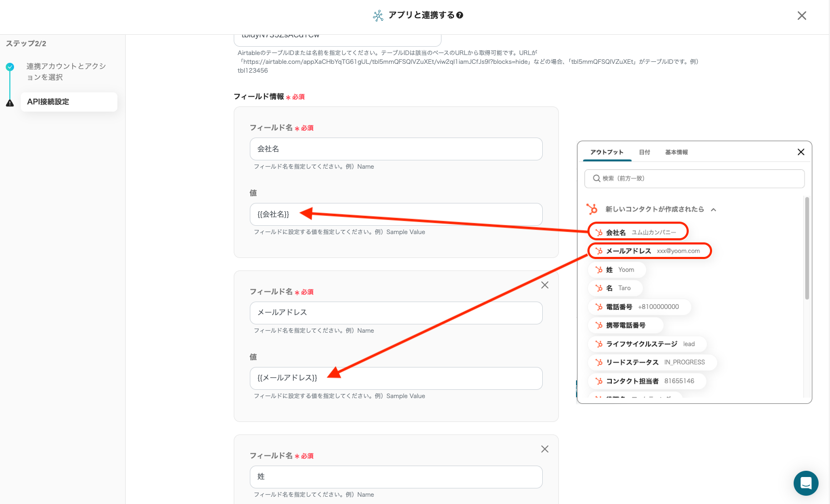Click the completed step checkmark icon in sidebar
This screenshot has width=830, height=504.
pos(10,67)
